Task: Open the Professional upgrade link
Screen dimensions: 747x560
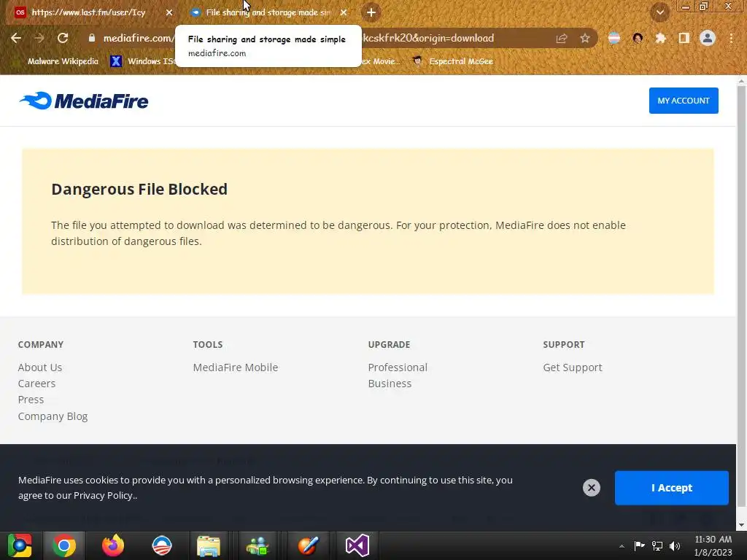Action: point(398,367)
